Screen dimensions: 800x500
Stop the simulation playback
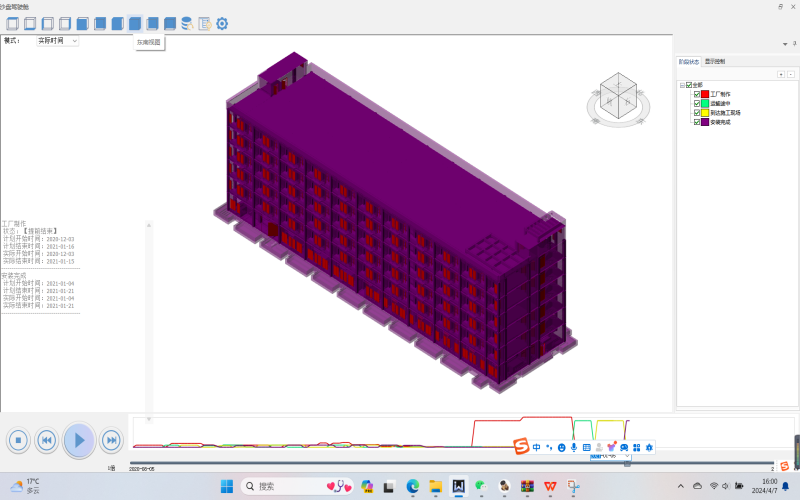tap(18, 440)
